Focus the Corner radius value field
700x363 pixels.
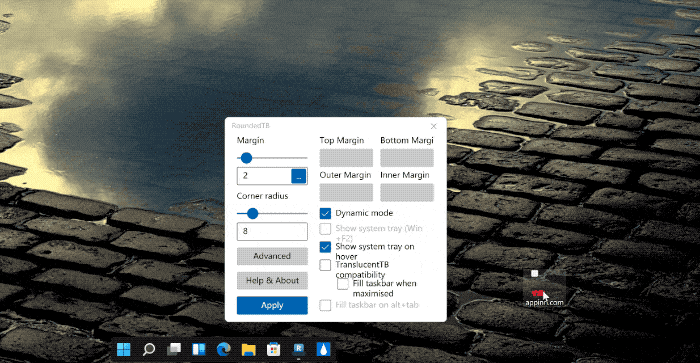[x=272, y=231]
